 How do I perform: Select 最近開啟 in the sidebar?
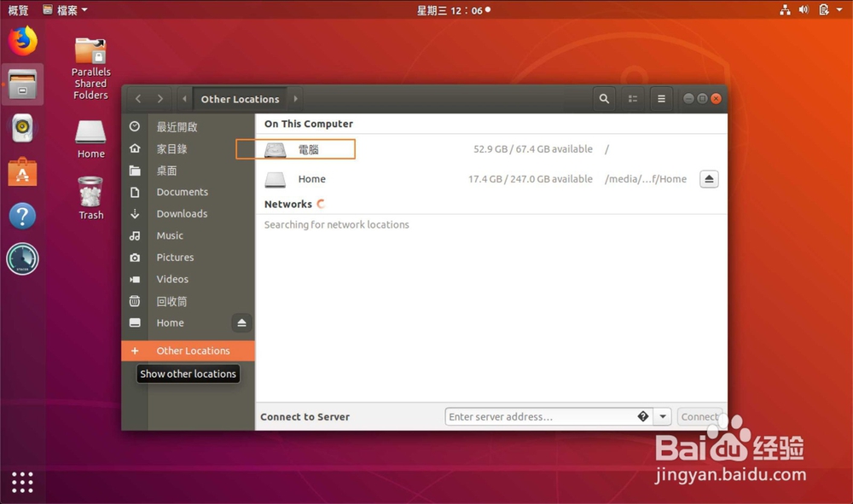(x=189, y=127)
